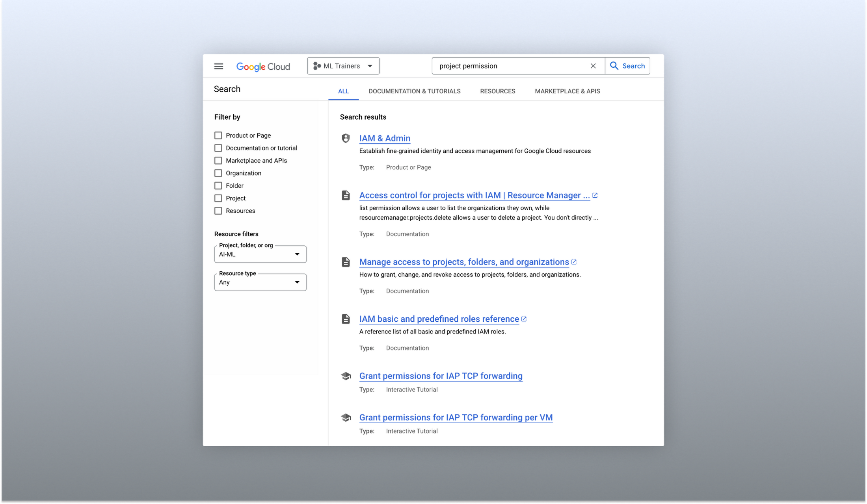Click the ML Trainers project icon
Image resolution: width=867 pixels, height=504 pixels.
pos(317,66)
